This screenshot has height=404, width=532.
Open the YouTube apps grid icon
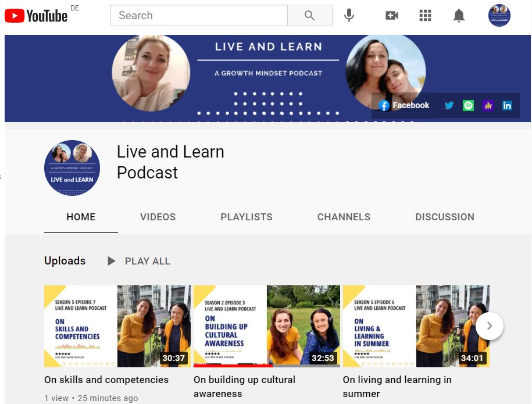[425, 16]
